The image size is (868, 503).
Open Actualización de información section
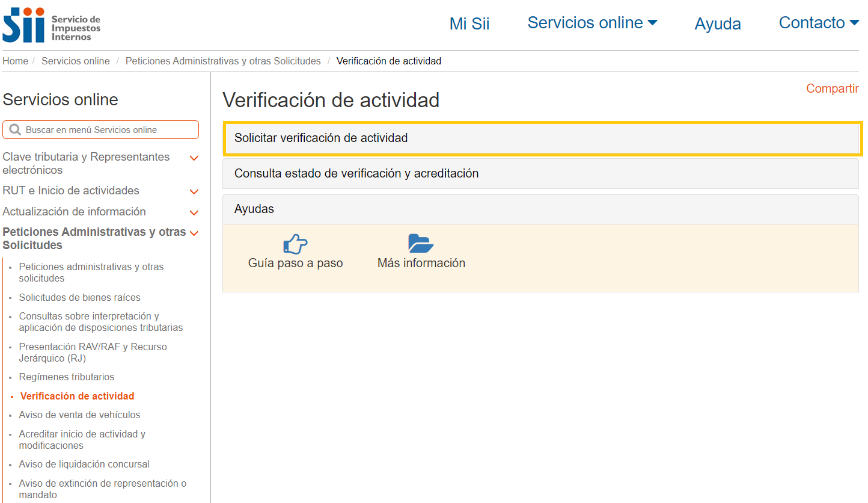coord(74,211)
